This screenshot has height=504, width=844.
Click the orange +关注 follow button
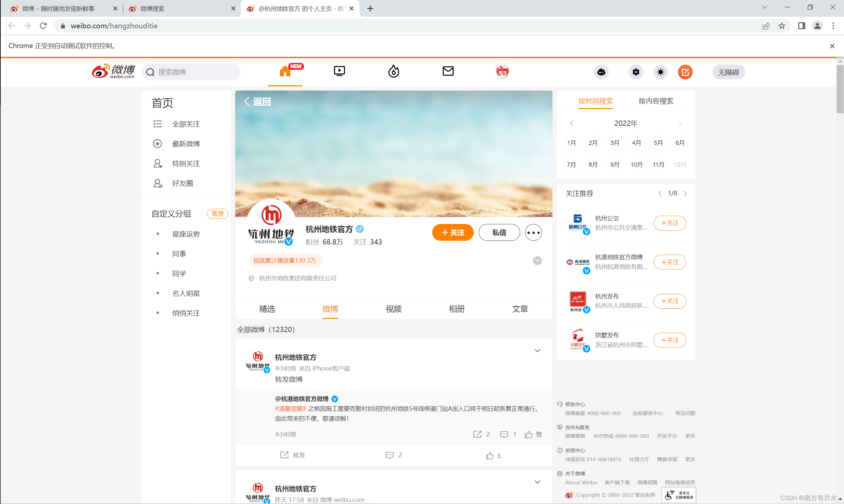(x=452, y=233)
